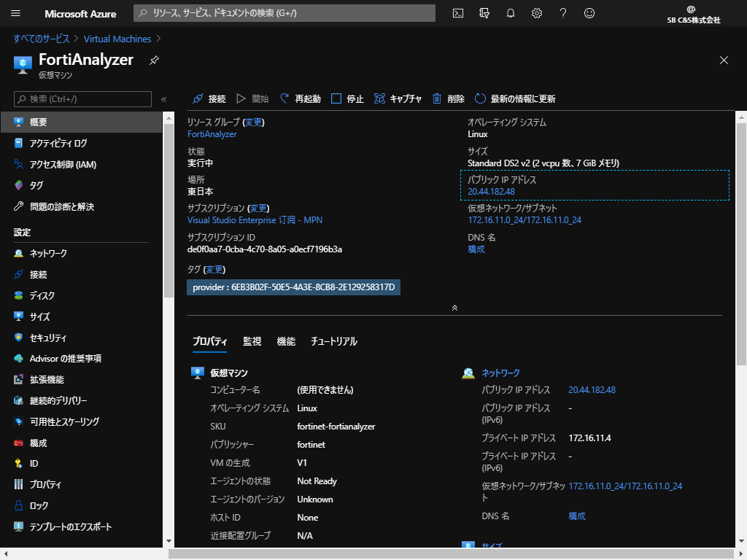This screenshot has width=747, height=560.
Task: Open portal settings gear icon
Action: 536,13
